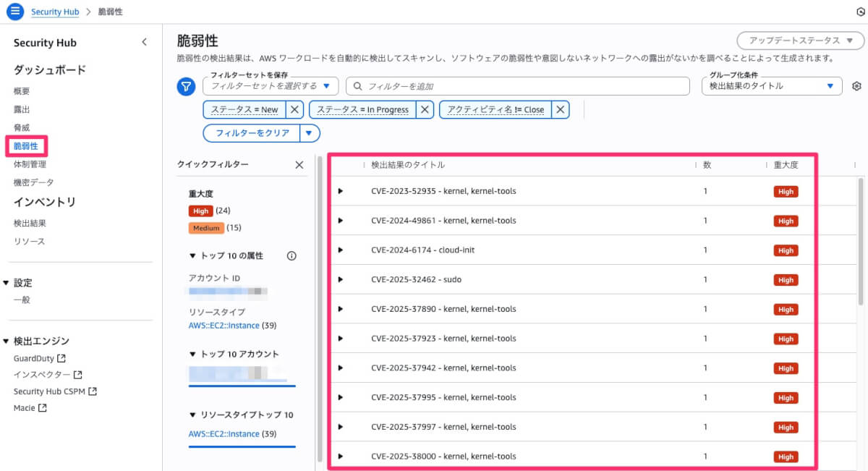Click the external link icon next to Security Hub CSPM
Screen dimensions: 868x471
(x=92, y=391)
